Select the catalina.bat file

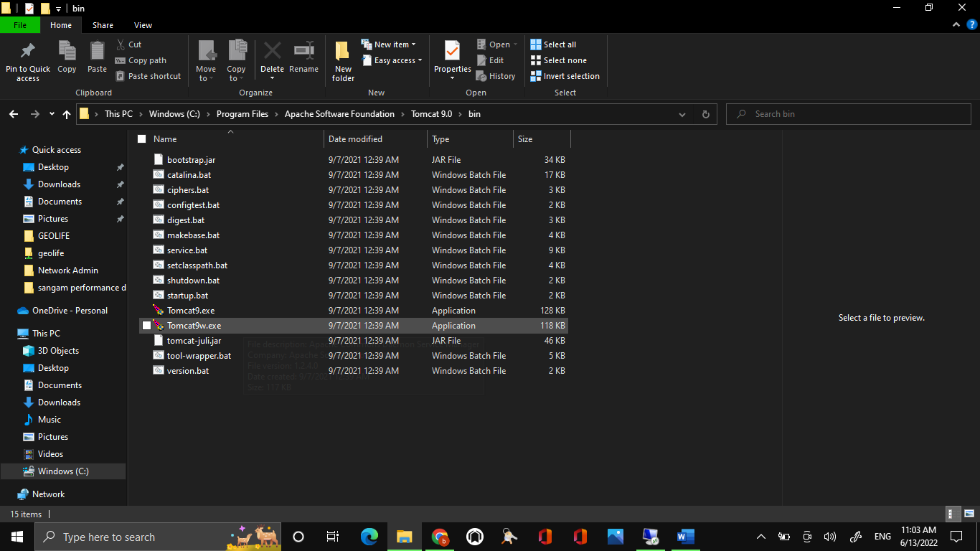point(189,175)
